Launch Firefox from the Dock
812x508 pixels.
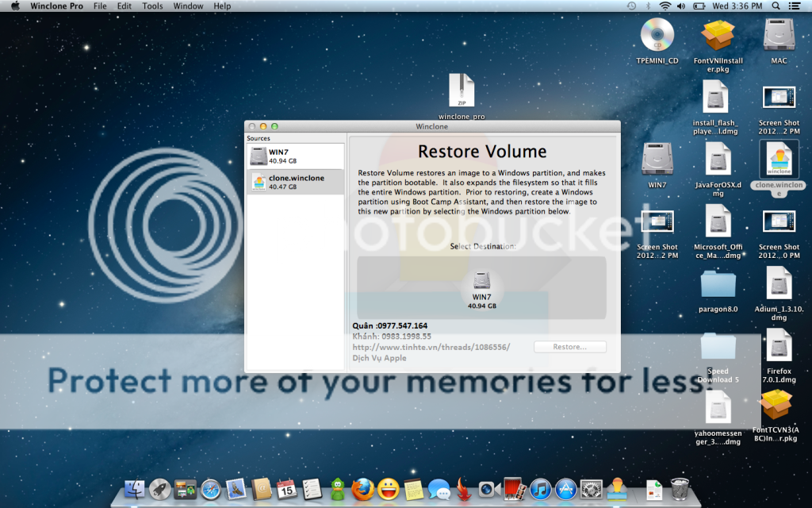pos(362,489)
